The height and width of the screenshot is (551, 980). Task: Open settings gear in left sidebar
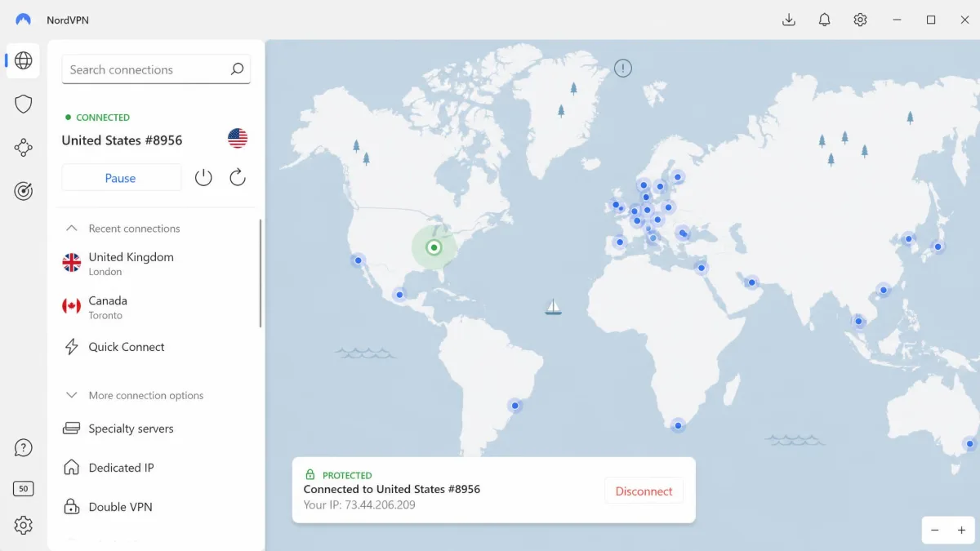pyautogui.click(x=24, y=525)
